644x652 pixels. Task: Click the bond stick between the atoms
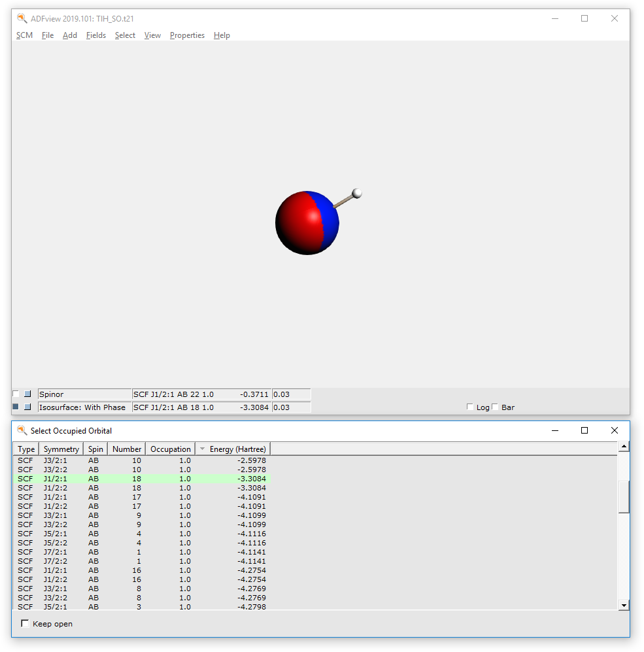(x=343, y=201)
